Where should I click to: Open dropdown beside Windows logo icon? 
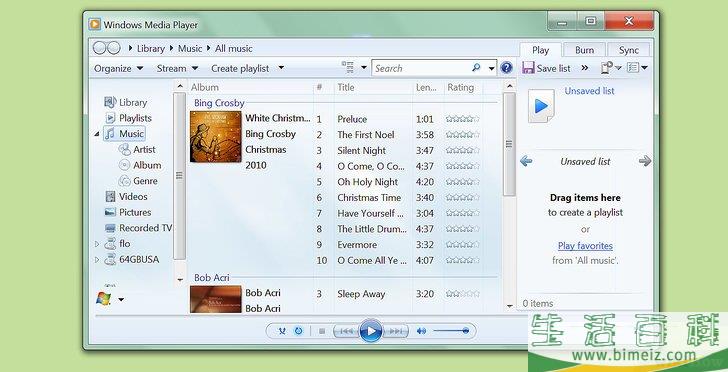pos(121,300)
